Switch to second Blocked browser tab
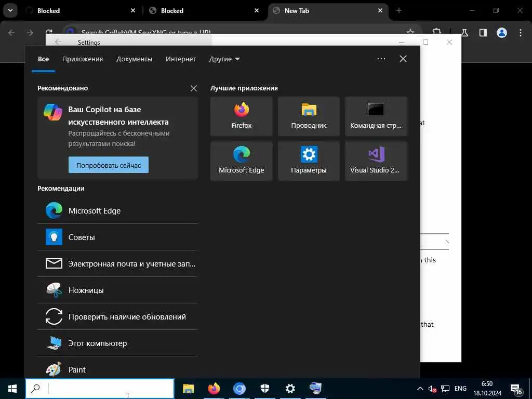532x399 pixels. [204, 10]
